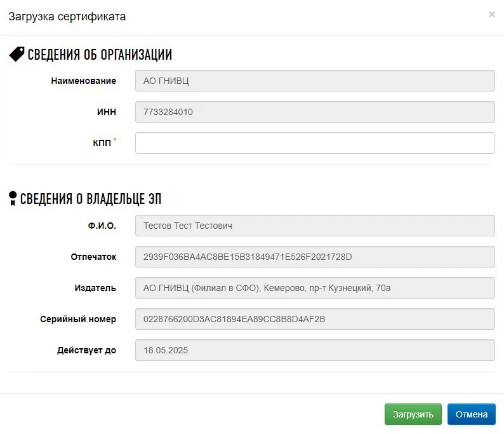This screenshot has width=504, height=434.
Task: Click the blue Отмена button
Action: coord(471,414)
